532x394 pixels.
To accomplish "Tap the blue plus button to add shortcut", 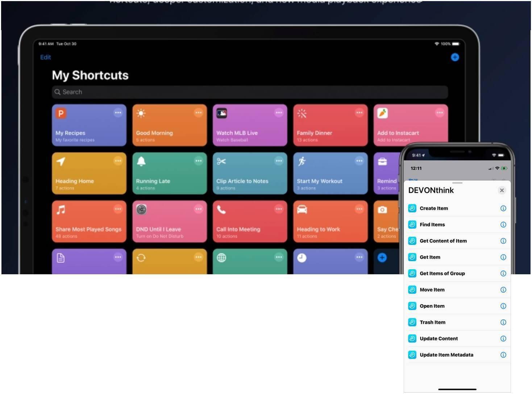I will pyautogui.click(x=455, y=57).
